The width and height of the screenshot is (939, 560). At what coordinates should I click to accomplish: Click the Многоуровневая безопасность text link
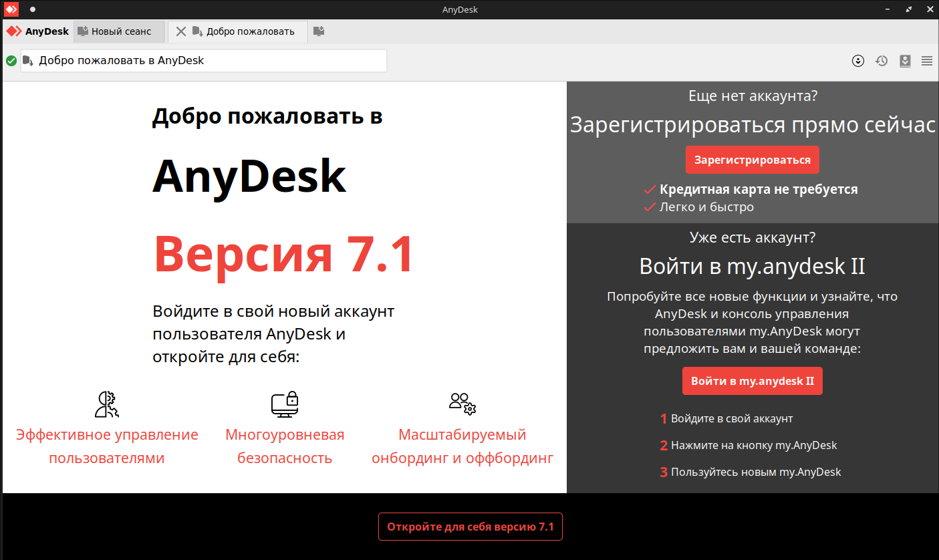(285, 446)
